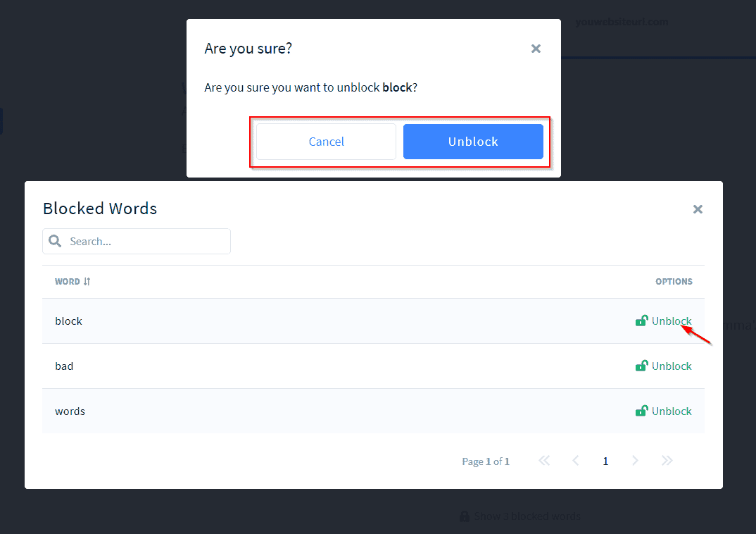Select page number 1

(605, 461)
